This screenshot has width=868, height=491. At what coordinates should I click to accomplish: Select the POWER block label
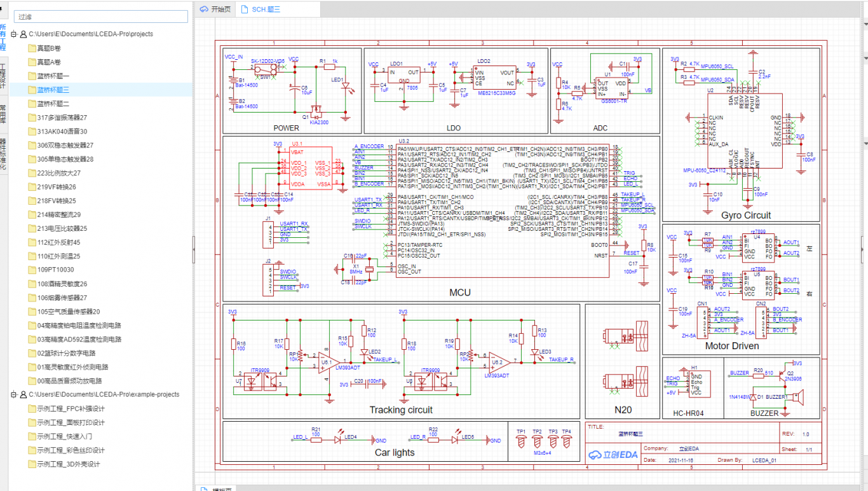point(286,128)
